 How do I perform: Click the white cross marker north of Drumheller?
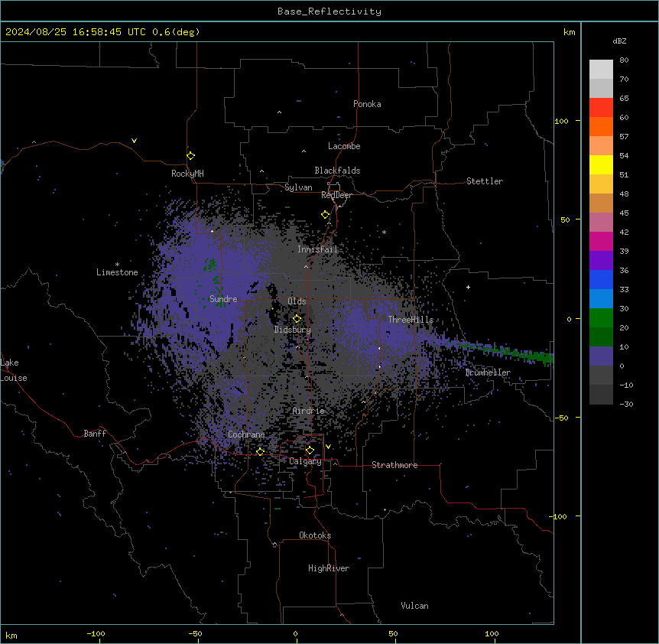468,287
